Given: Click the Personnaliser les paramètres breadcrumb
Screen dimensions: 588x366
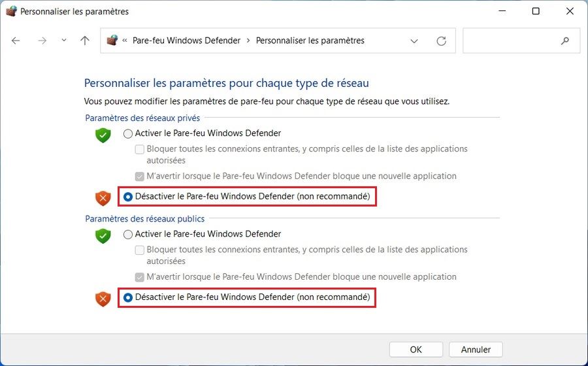Looking at the screenshot, I should (x=310, y=41).
